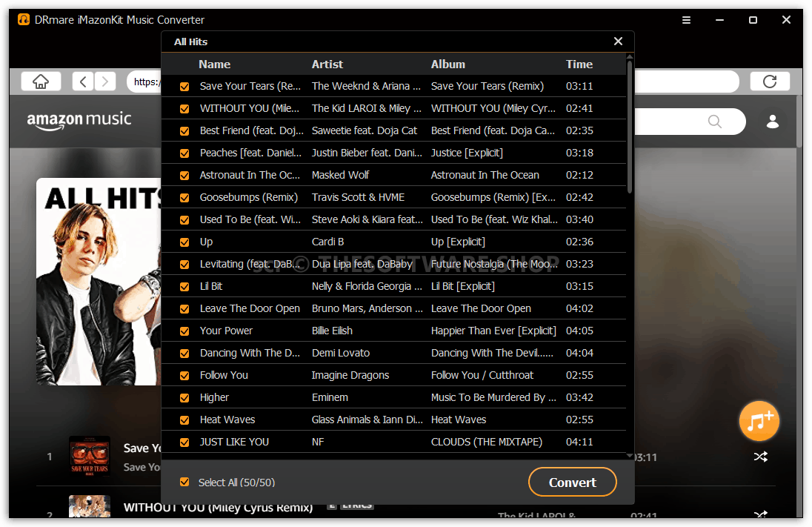Toggle Select All (50/50) checkbox
812x527 pixels.
[x=184, y=482]
